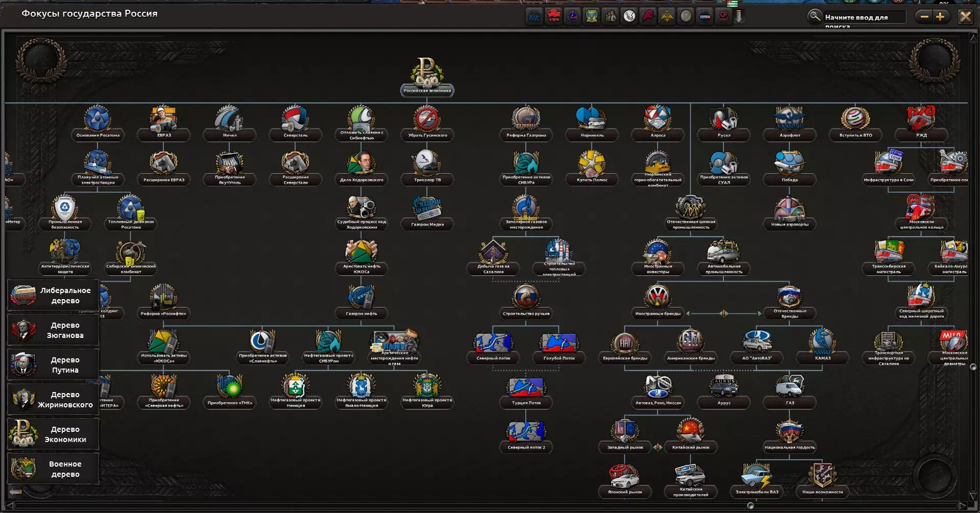Open the Дерево Жириновского tree

coord(53,399)
